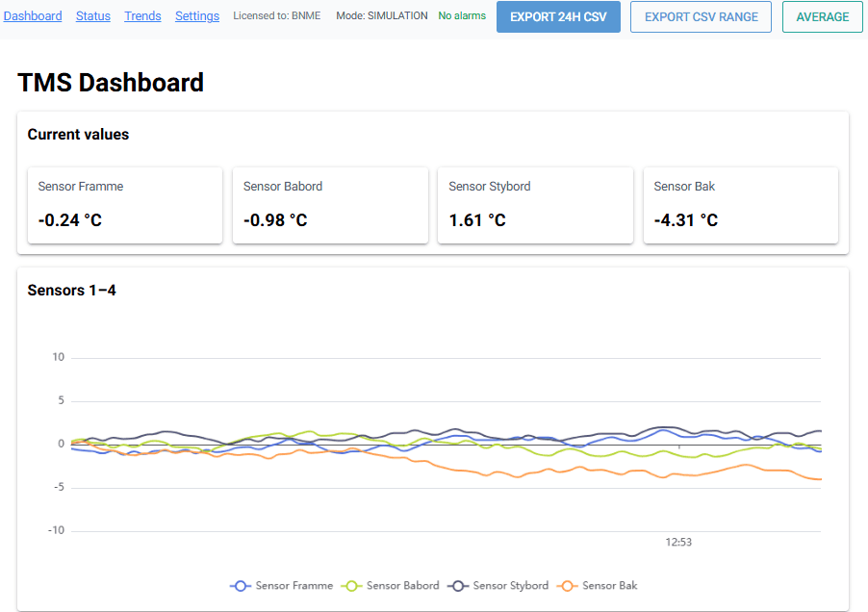Toggle Sensor Babord series in chart legend
Screen dimensions: 868x612
391,585
